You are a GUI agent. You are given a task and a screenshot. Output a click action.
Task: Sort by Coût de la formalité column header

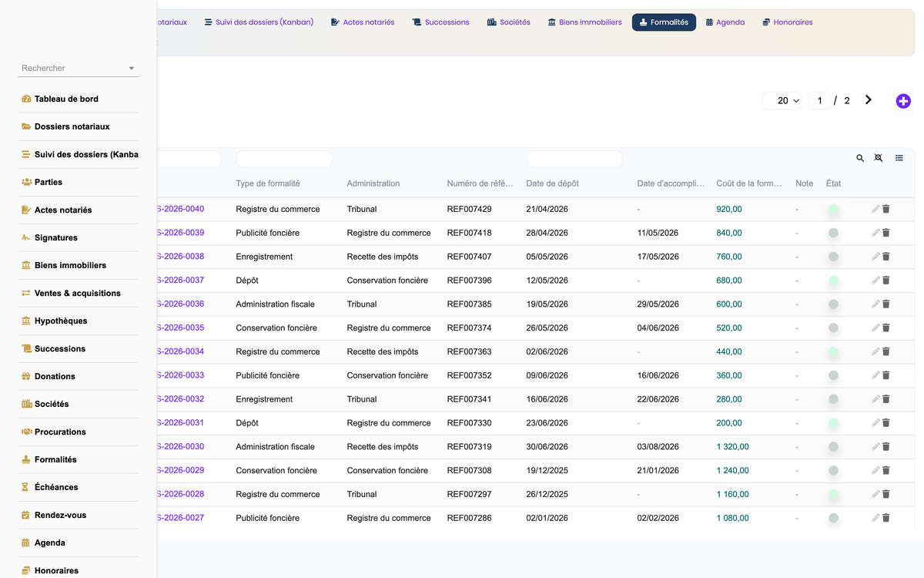tap(748, 183)
